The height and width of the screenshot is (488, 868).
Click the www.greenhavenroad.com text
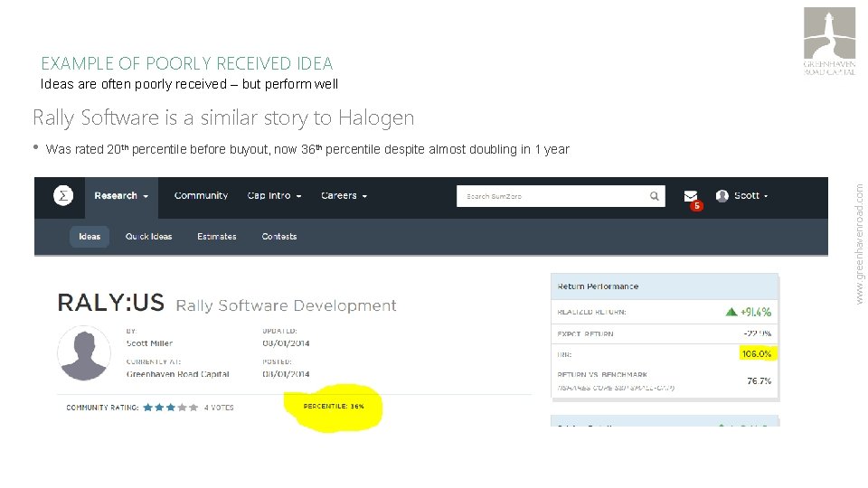[859, 244]
